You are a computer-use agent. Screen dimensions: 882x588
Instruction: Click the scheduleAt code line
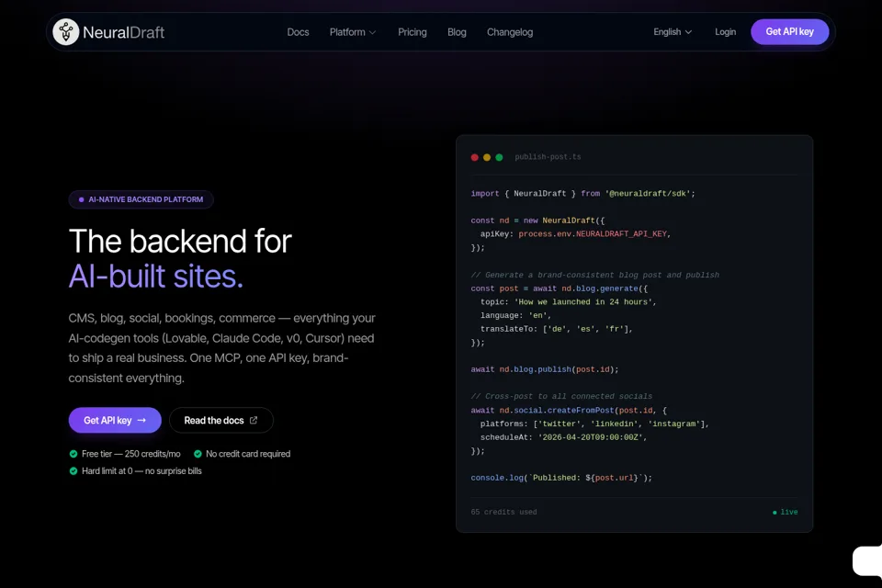tap(563, 437)
